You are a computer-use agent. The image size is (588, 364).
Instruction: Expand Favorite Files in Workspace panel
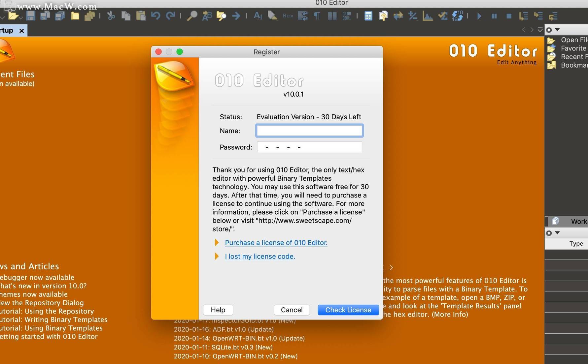point(568,48)
